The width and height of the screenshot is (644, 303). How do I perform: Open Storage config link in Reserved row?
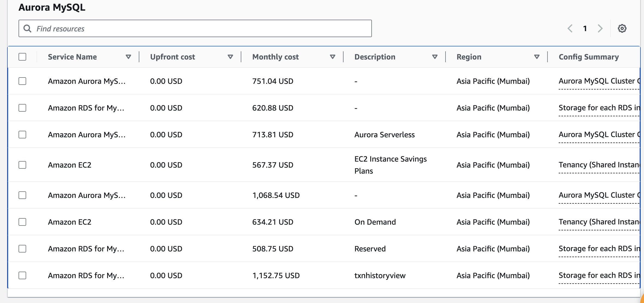(x=599, y=249)
